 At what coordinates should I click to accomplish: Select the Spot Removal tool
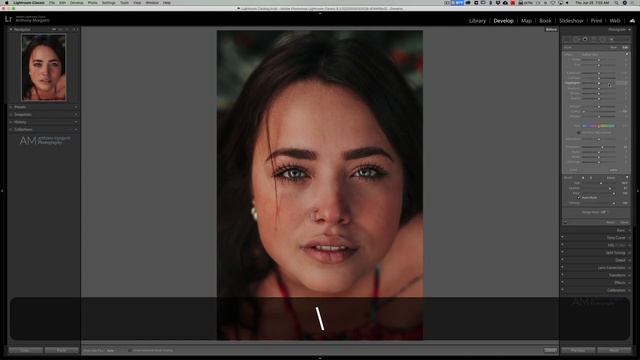576,39
